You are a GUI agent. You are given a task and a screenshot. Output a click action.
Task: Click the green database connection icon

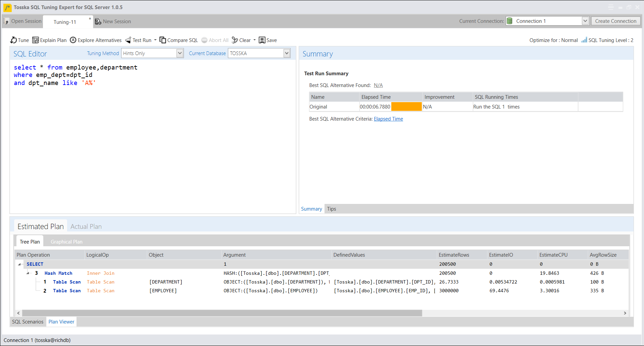[x=509, y=21]
